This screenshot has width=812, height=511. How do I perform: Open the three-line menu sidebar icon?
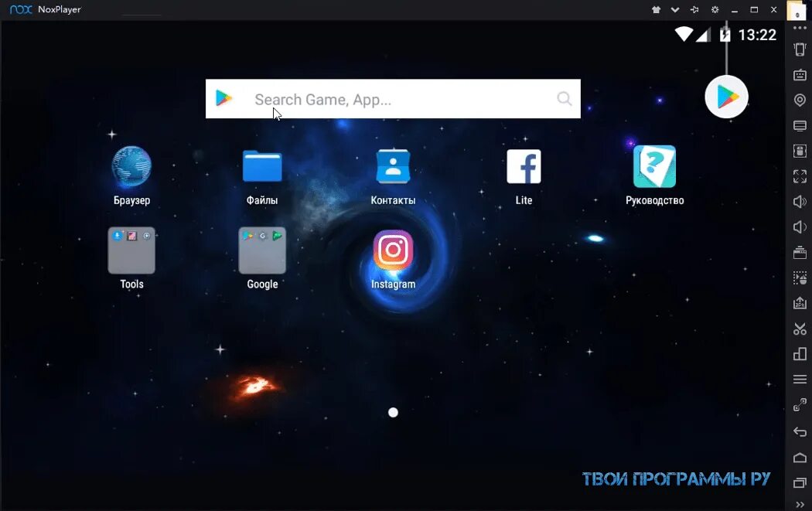tap(800, 380)
